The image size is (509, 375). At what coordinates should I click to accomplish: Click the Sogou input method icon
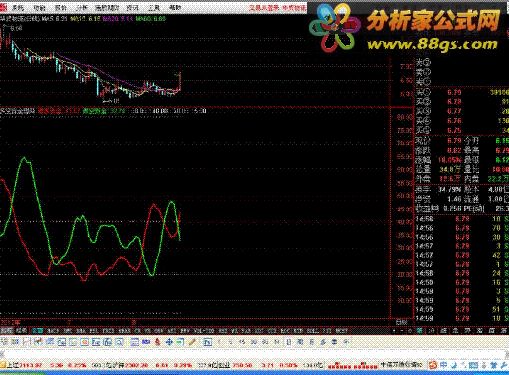(433, 365)
